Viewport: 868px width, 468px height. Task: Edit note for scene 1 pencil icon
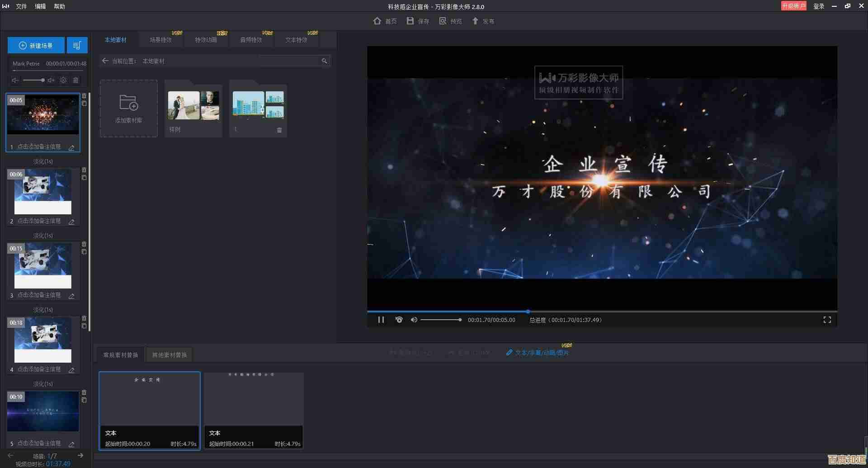pos(71,147)
